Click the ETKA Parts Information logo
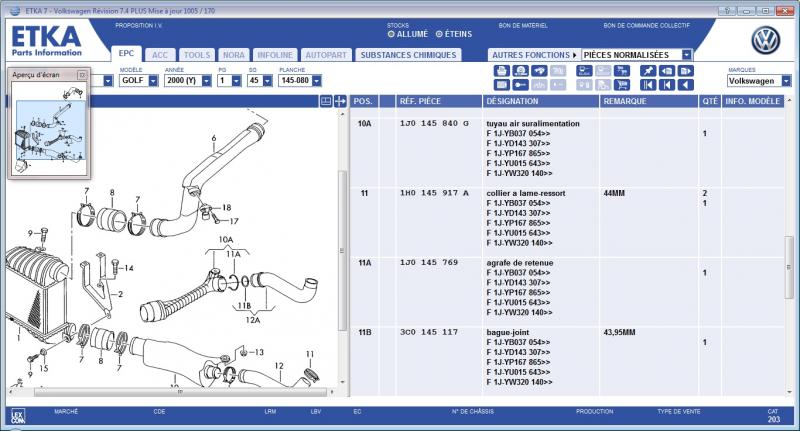This screenshot has height=431, width=800. 46,41
